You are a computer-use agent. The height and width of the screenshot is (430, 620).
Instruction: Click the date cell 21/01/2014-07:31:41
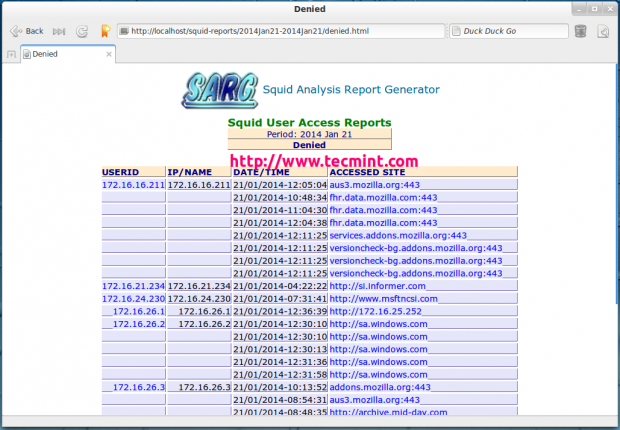click(280, 299)
